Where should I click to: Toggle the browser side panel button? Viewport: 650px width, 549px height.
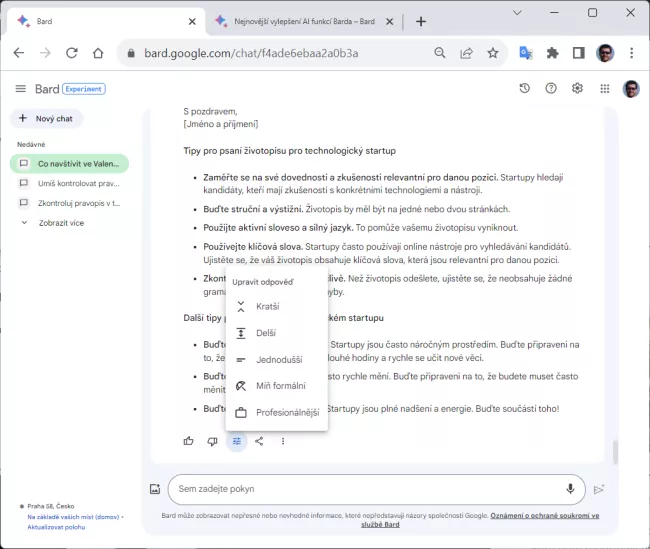coord(578,53)
